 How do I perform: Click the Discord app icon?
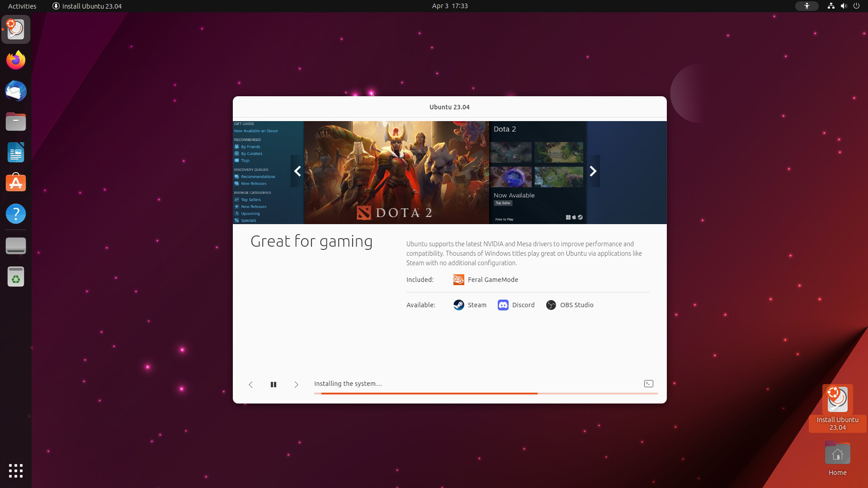(x=503, y=305)
